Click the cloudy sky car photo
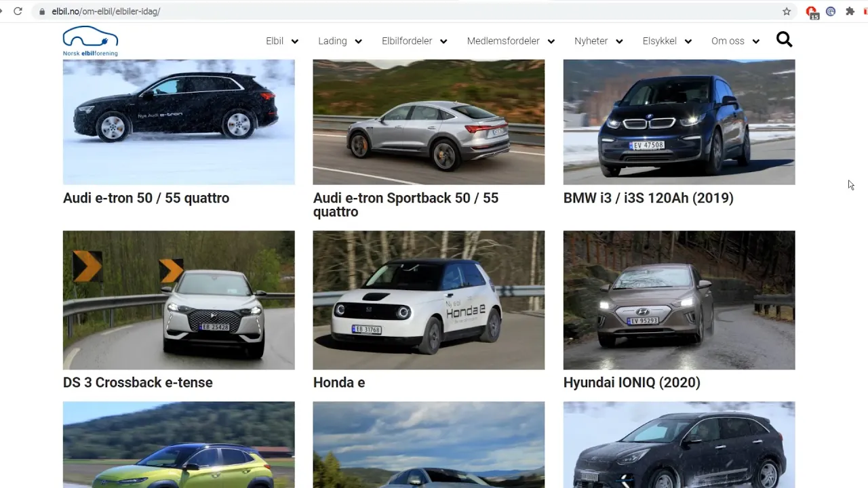Image resolution: width=868 pixels, height=488 pixels. coord(429,445)
